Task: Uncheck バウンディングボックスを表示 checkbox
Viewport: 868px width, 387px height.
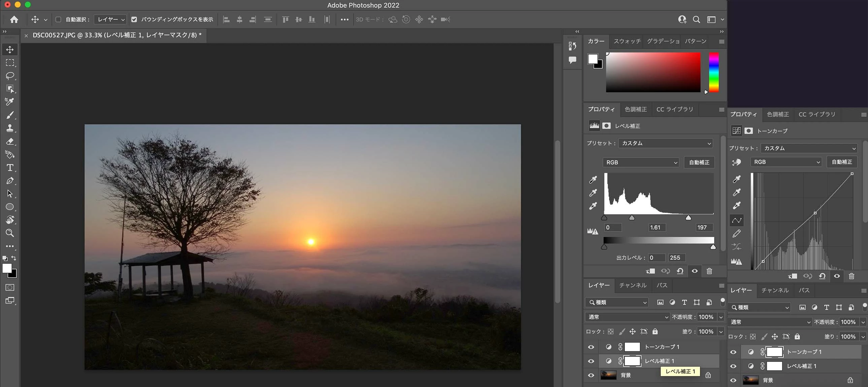Action: click(134, 20)
